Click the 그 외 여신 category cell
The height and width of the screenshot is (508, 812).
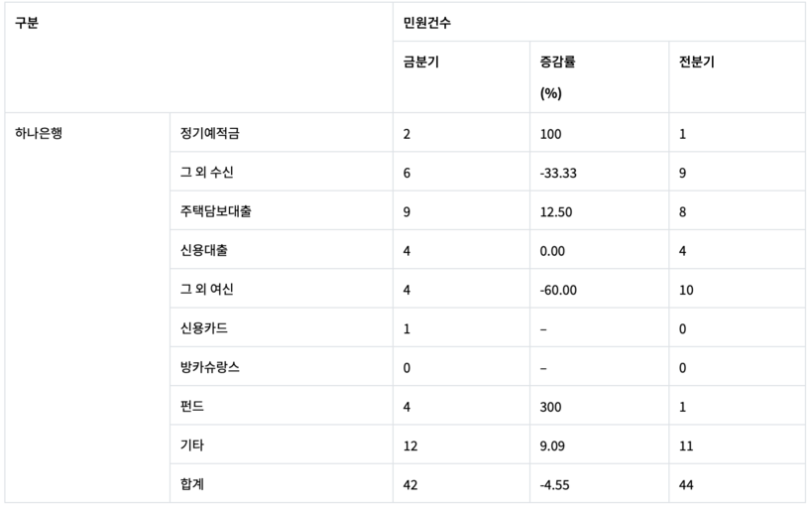[x=206, y=290]
